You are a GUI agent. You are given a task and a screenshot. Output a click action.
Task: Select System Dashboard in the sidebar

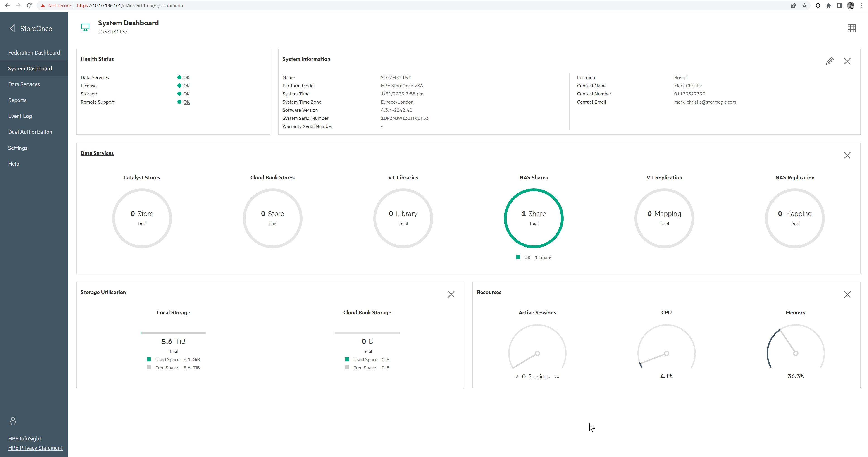coord(34,68)
